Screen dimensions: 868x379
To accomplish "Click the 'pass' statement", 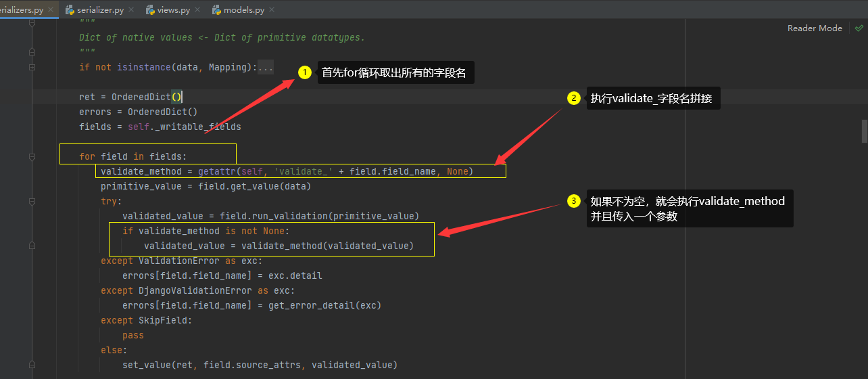I will (x=133, y=335).
